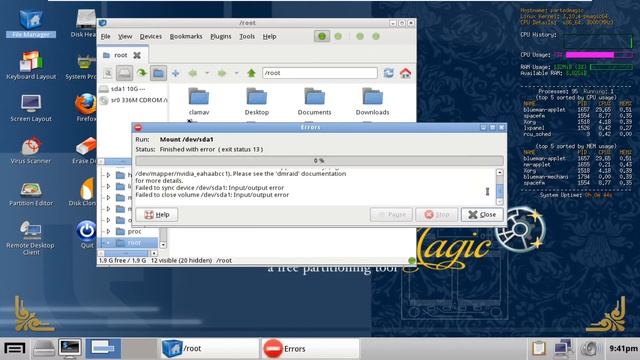Open the taskbar main menu icon

coord(15,349)
